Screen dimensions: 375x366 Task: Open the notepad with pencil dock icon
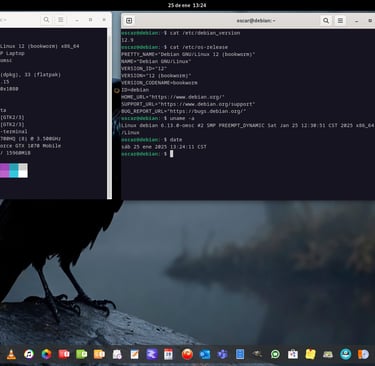[135, 354]
